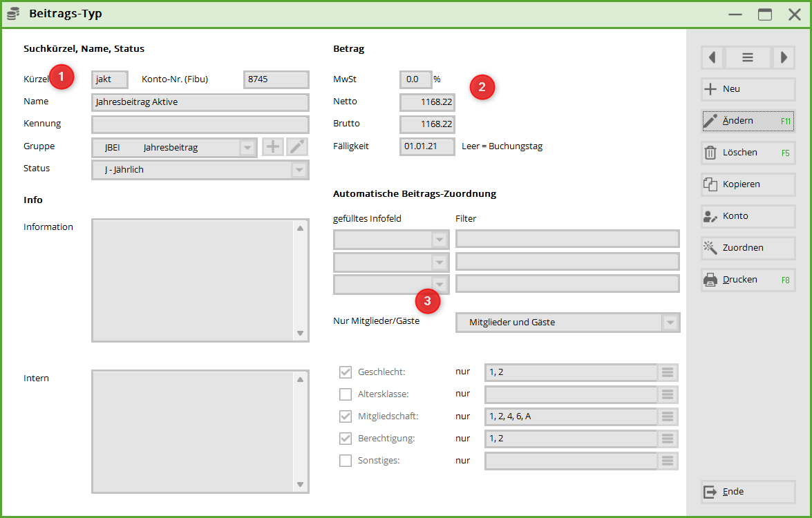Viewport: 812px width, 518px height.
Task: Open the Gruppe Jahresbeitrag dropdown
Action: (247, 148)
